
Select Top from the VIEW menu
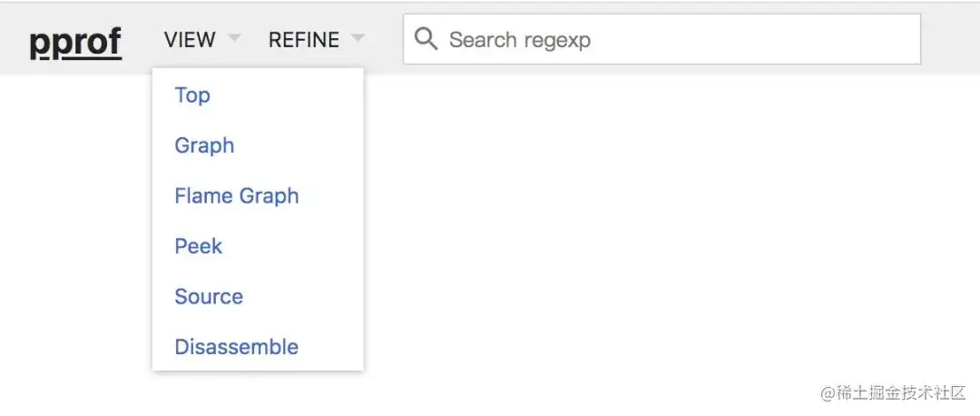(x=192, y=95)
